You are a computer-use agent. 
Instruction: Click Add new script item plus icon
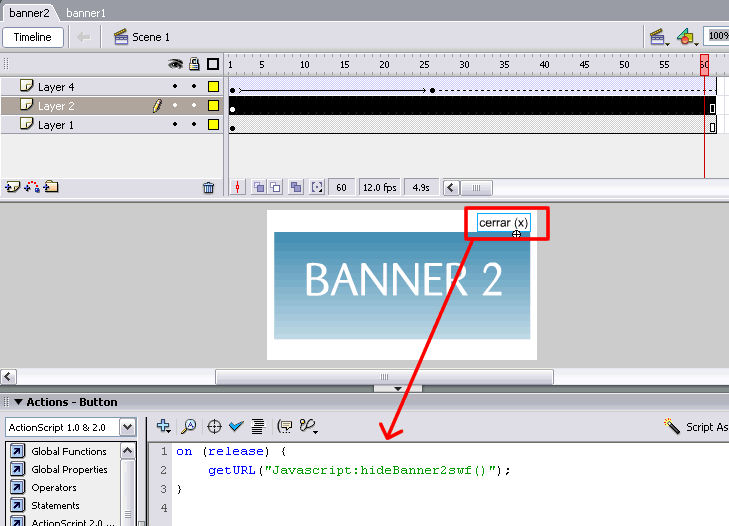pyautogui.click(x=164, y=426)
